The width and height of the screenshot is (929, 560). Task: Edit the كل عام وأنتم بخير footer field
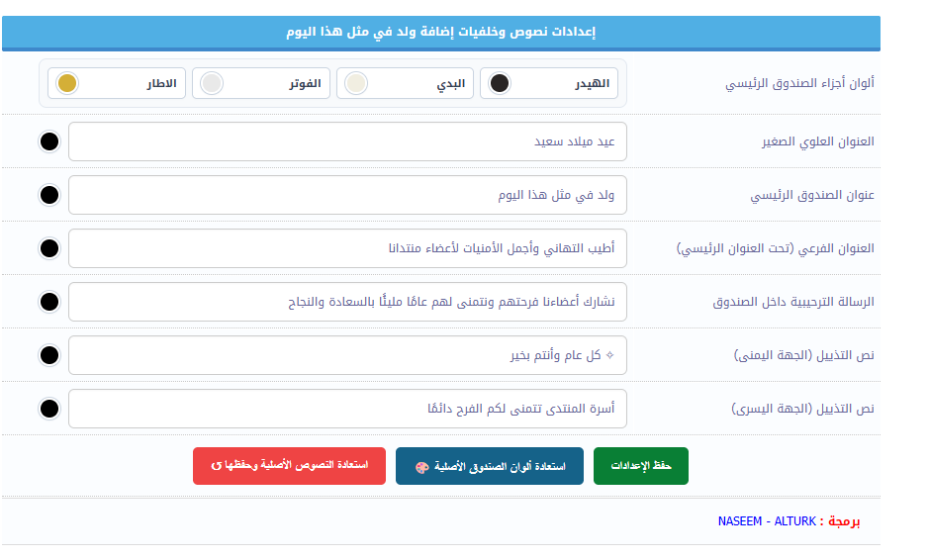pyautogui.click(x=347, y=355)
